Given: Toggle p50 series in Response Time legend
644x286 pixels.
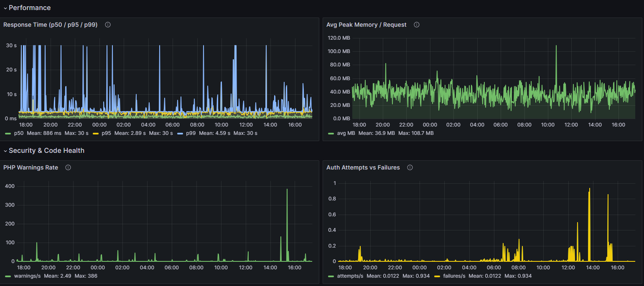Looking at the screenshot, I should 19,133.
